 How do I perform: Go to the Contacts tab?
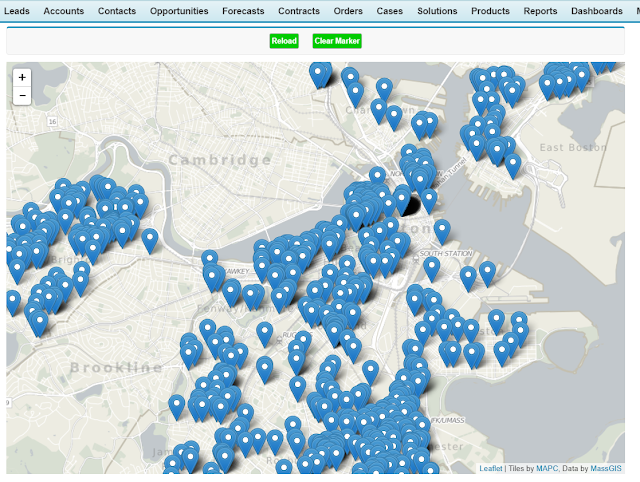tap(117, 11)
